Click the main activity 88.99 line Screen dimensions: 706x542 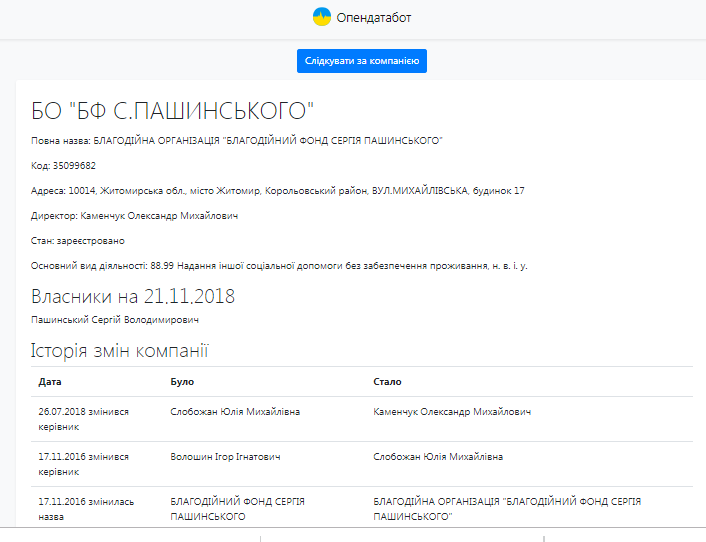tap(279, 265)
